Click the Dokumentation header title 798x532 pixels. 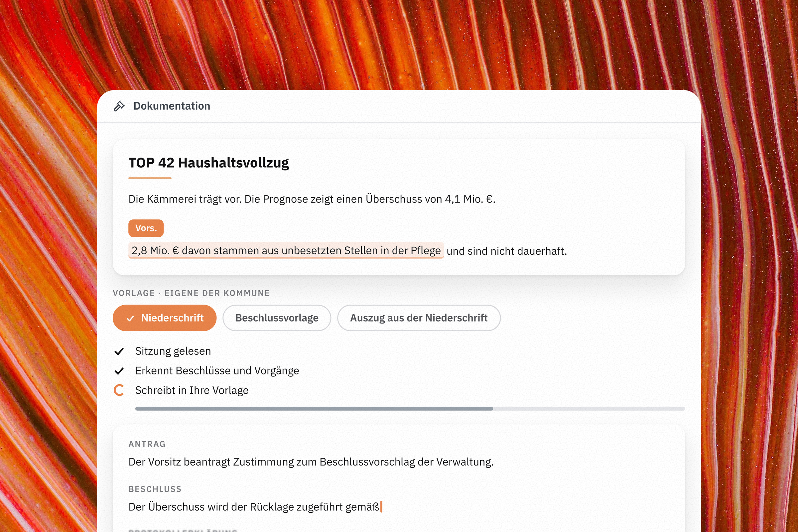[x=172, y=106]
